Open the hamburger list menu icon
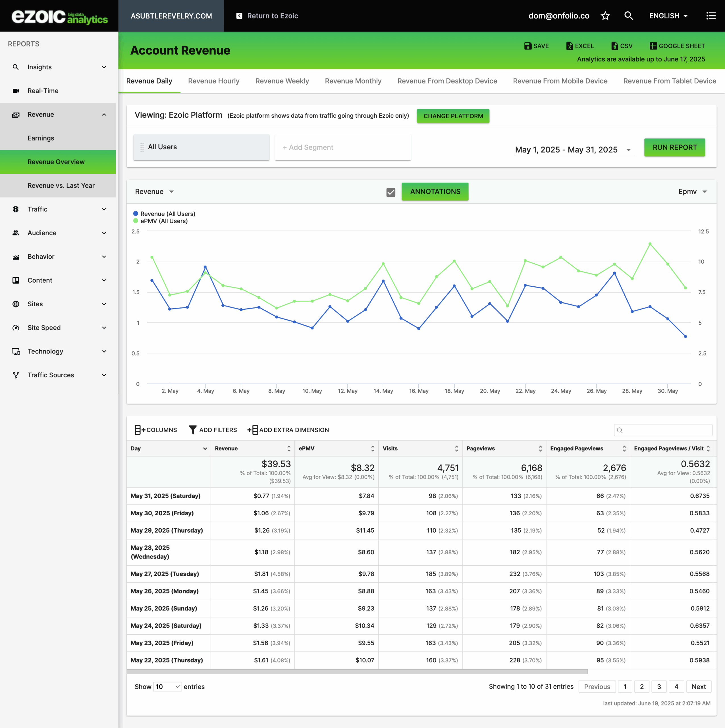 coord(711,16)
